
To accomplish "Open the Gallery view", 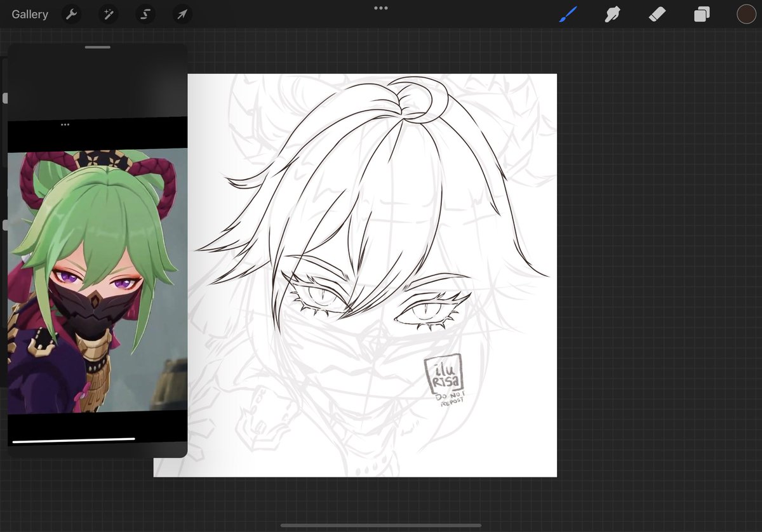I will pos(30,14).
